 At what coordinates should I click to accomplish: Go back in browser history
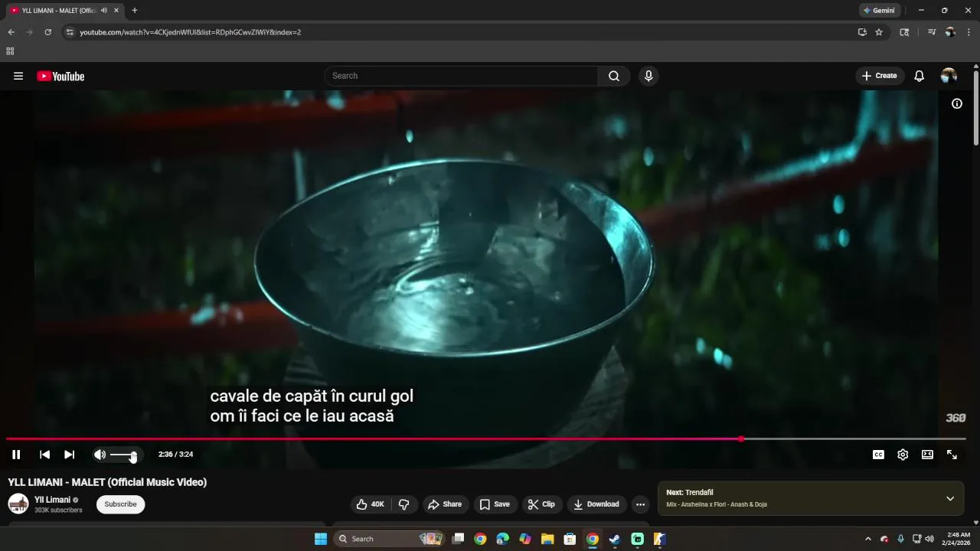11,32
